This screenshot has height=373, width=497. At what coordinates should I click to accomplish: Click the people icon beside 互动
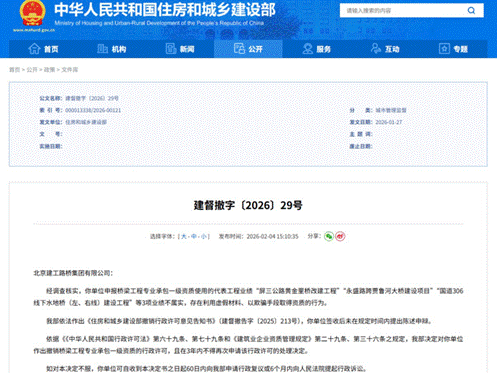(x=376, y=49)
